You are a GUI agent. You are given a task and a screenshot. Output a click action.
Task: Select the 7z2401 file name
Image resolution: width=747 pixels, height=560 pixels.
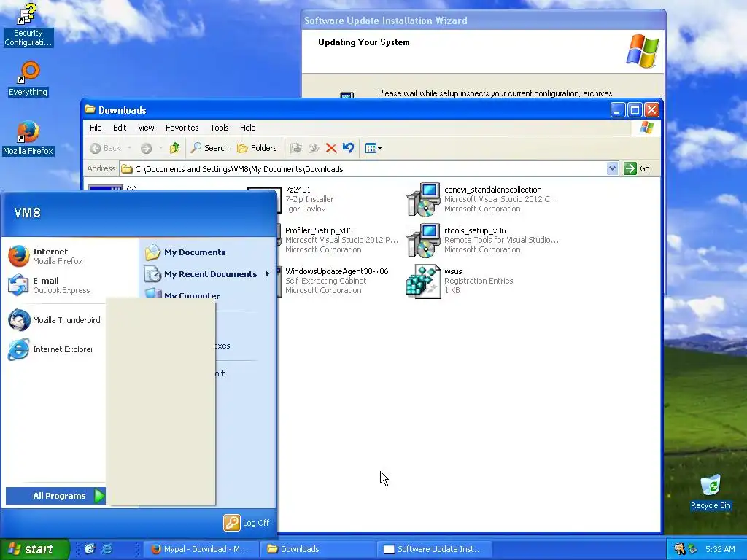tap(298, 190)
